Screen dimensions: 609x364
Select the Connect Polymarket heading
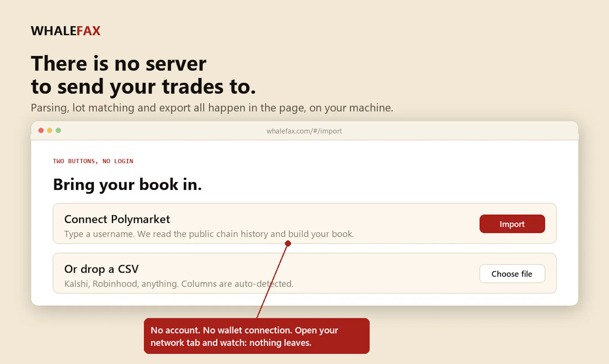point(117,219)
